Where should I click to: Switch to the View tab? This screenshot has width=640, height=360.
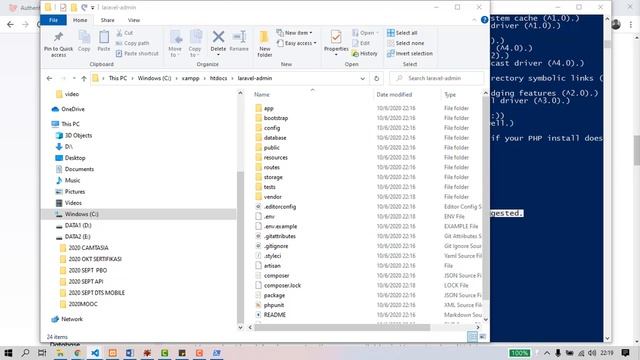pos(133,20)
